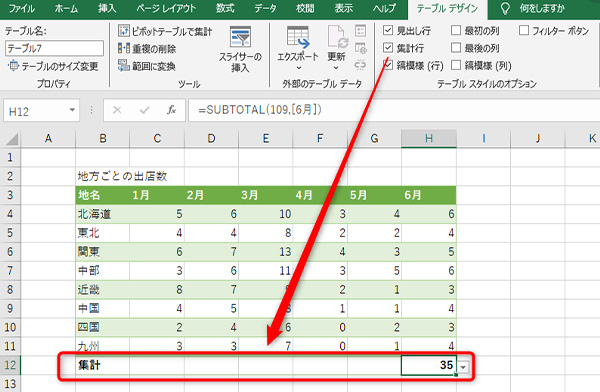Click the 関東 cell
This screenshot has height=392, width=600.
(103, 252)
